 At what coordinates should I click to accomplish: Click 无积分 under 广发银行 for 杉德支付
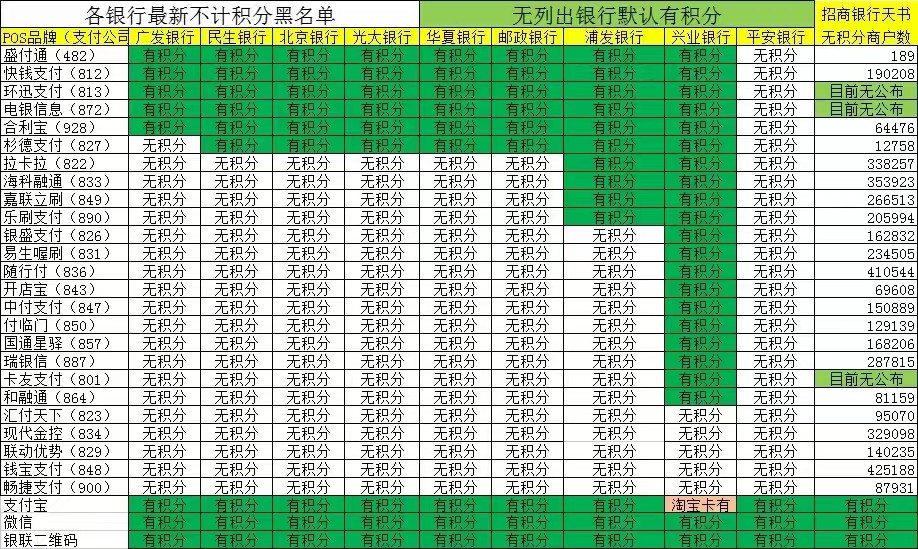pyautogui.click(x=165, y=146)
